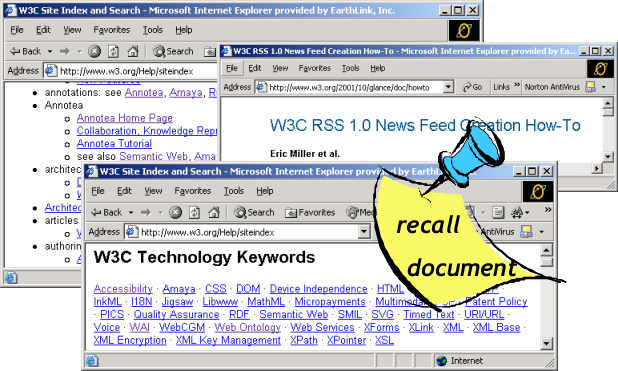Viewport: 618px width, 371px height.
Task: Click the Forward arrow in the rear Annotea window
Action: (65, 51)
